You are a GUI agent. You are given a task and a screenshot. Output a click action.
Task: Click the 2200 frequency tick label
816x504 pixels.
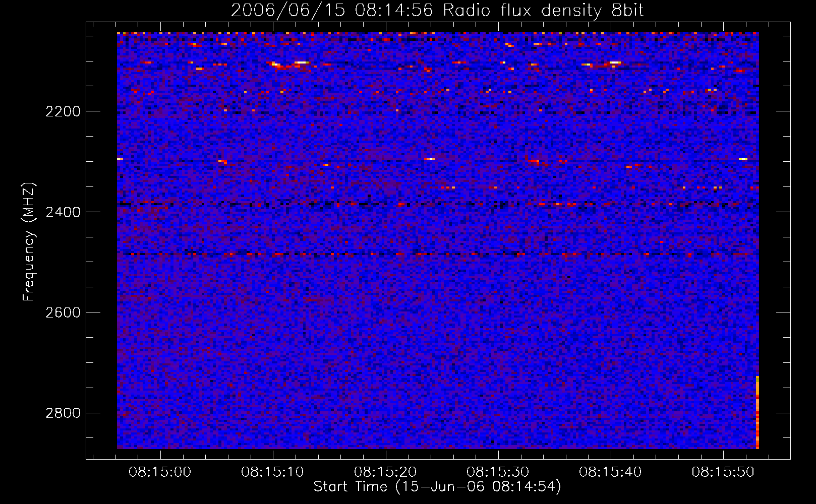[63, 111]
